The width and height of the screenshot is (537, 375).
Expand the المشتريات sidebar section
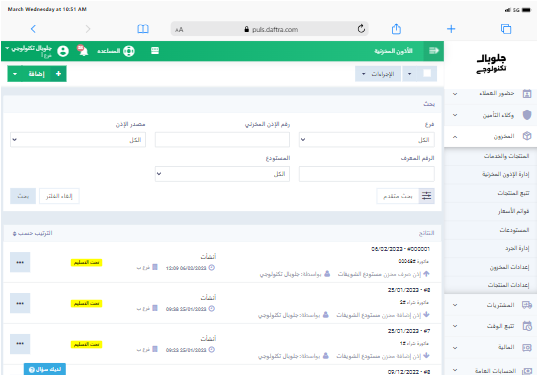pyautogui.click(x=490, y=305)
